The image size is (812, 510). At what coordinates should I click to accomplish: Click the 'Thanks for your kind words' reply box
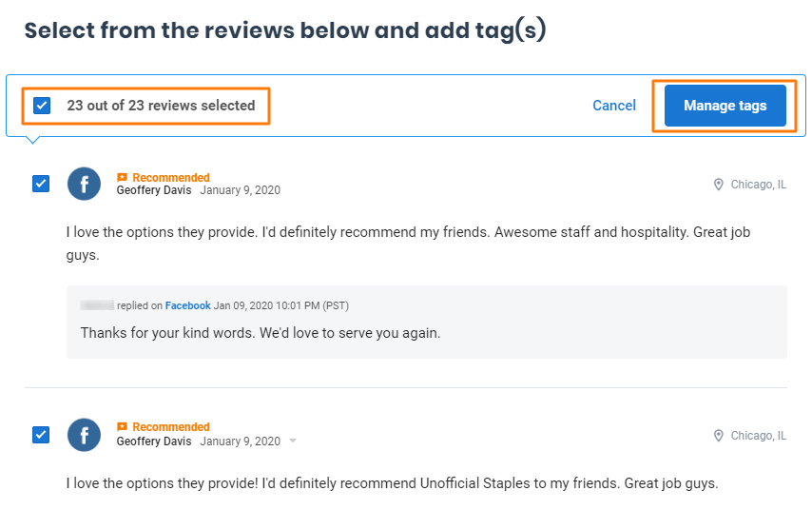point(426,333)
